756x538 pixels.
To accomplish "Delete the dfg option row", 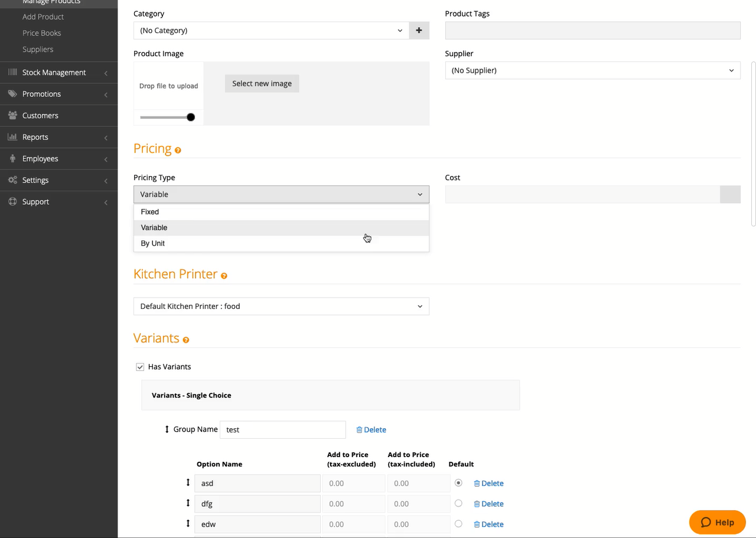I will 488,504.
